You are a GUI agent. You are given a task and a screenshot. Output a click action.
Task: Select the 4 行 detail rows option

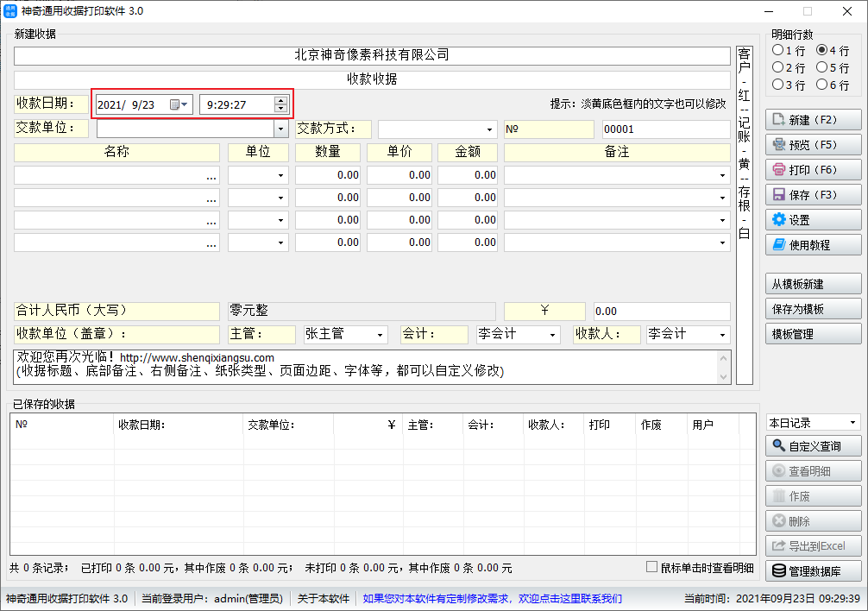(x=833, y=50)
